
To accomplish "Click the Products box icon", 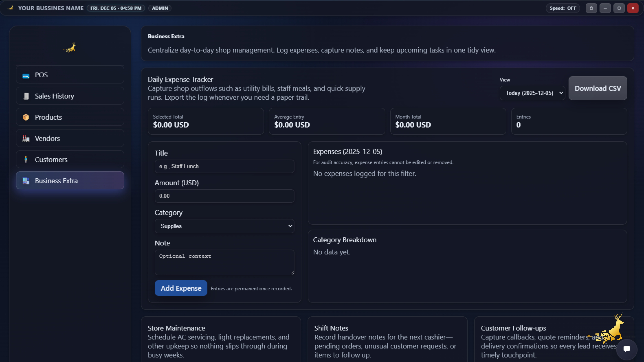I will click(x=26, y=117).
